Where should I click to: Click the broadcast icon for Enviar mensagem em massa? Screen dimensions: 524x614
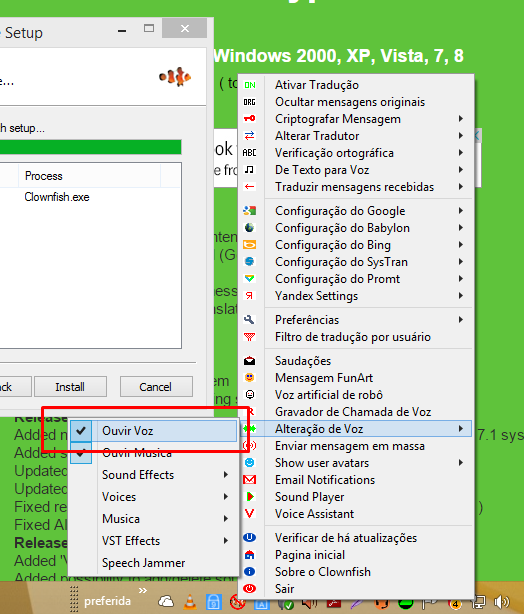[x=250, y=446]
